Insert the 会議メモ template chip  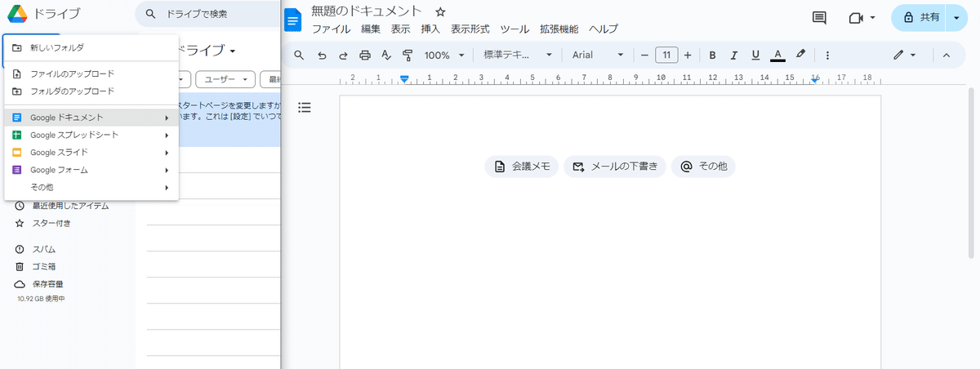(x=522, y=167)
